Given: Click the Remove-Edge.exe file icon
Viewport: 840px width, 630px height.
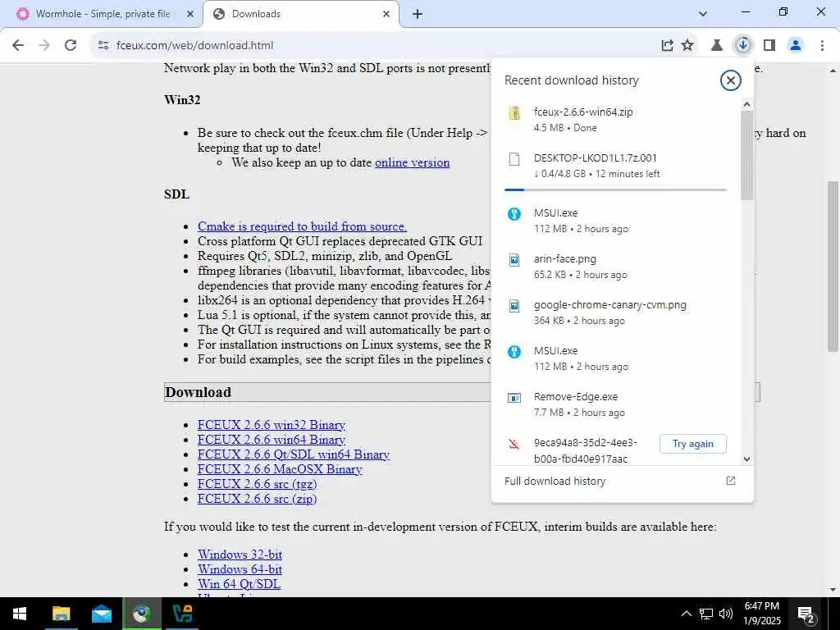Looking at the screenshot, I should 514,398.
